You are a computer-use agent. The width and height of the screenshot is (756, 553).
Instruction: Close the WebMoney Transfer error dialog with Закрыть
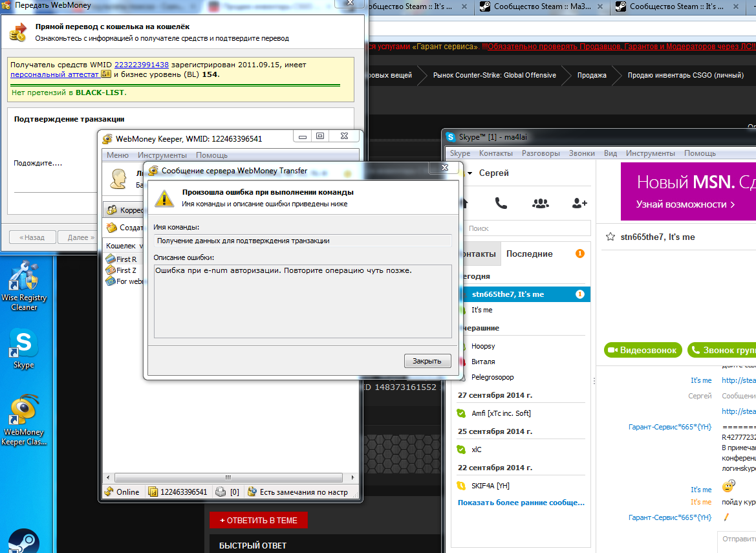pos(427,361)
